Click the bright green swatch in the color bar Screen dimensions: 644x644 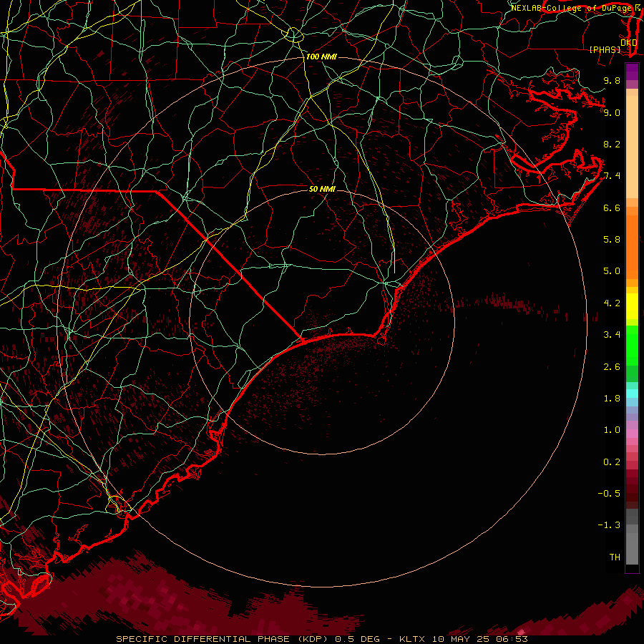click(x=632, y=345)
